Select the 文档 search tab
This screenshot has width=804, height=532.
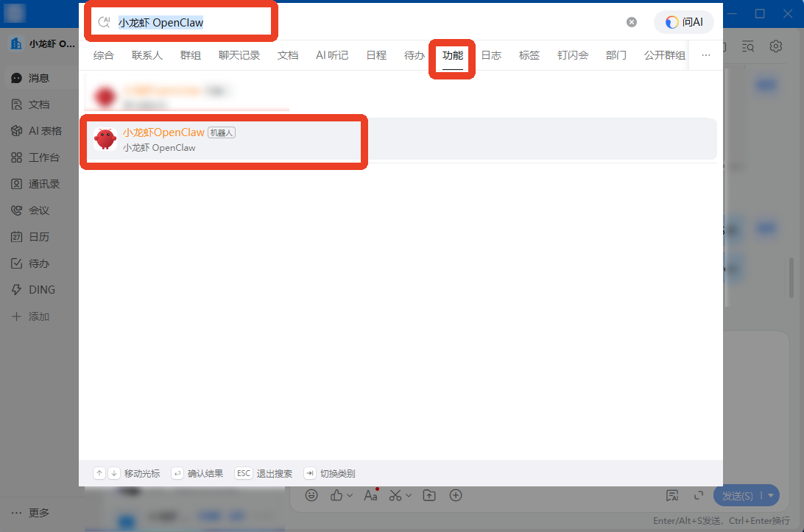click(288, 55)
